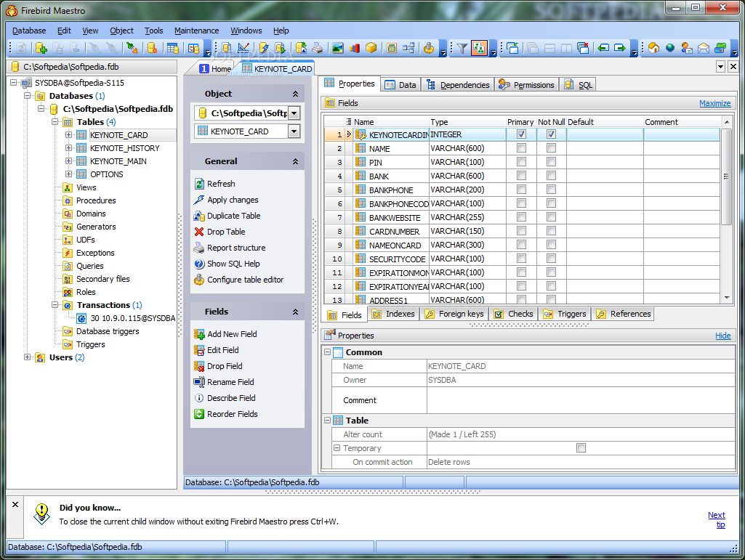Expand the KEYNOTE_HISTORY tree node
This screenshot has height=560, width=745.
click(x=68, y=148)
